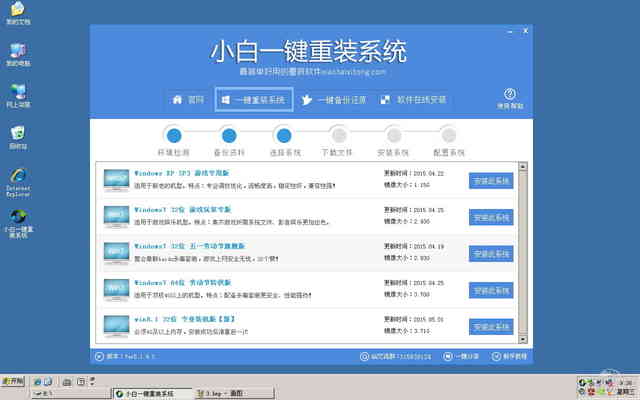Install the win8.1 32-bit system
640x400 pixels.
[491, 327]
